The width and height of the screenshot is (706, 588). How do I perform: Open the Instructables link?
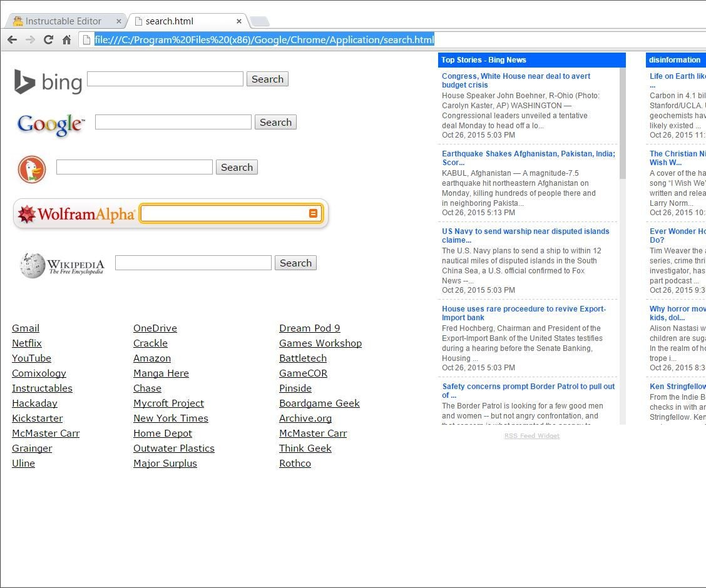coord(42,388)
